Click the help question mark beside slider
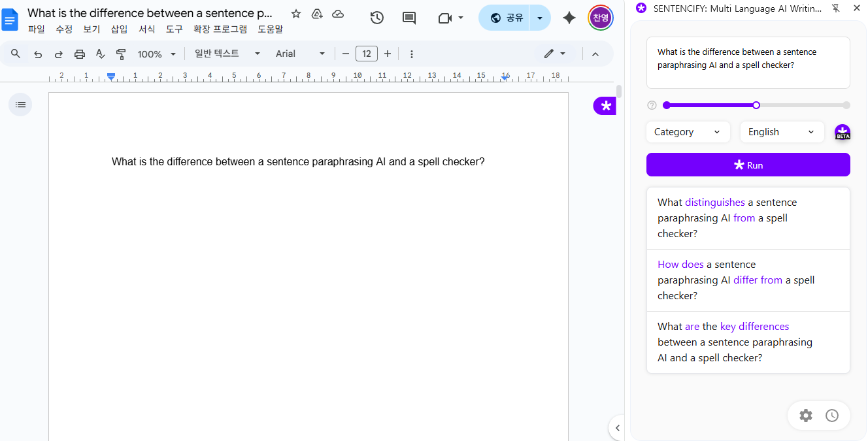This screenshot has height=441, width=868. [x=652, y=105]
